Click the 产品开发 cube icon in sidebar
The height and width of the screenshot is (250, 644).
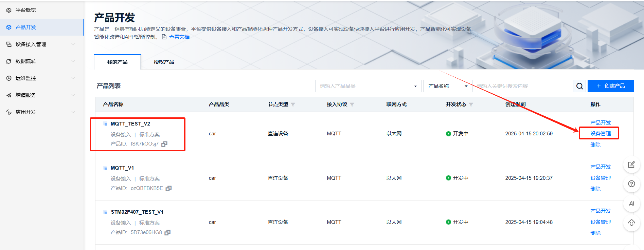point(9,27)
